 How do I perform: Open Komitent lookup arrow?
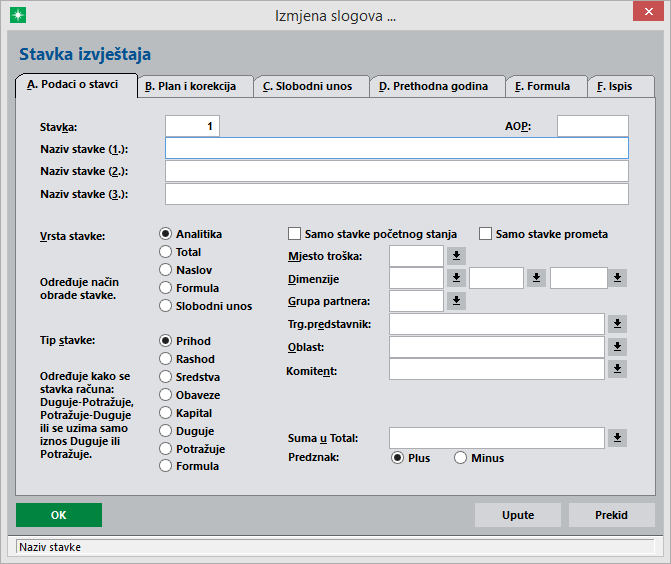(617, 368)
